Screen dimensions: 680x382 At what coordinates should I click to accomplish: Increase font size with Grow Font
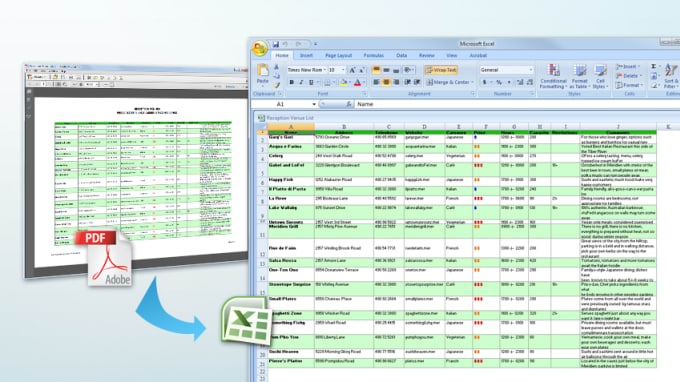point(352,70)
